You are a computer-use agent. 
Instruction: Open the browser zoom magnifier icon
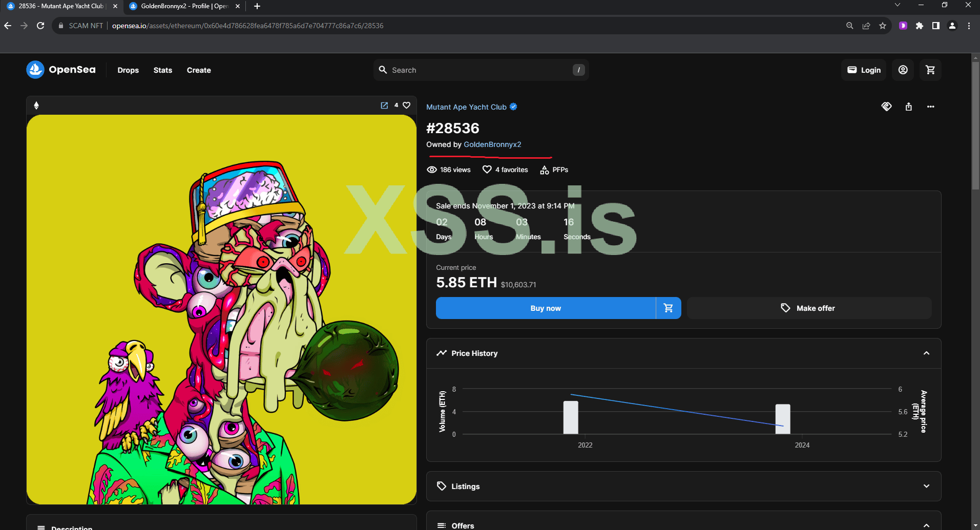point(850,26)
